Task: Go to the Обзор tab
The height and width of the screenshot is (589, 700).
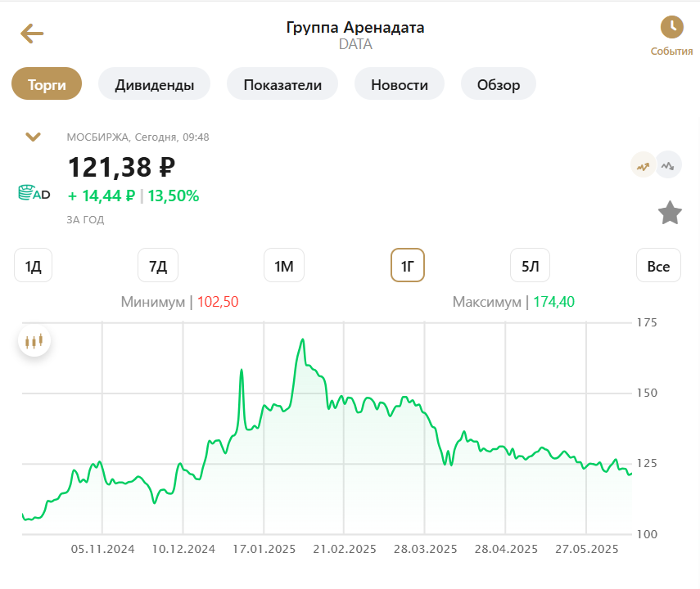Action: [499, 84]
